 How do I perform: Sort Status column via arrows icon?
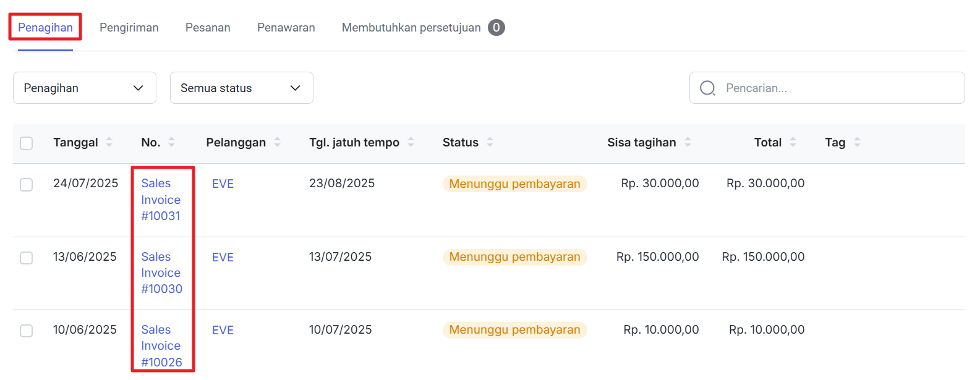pos(490,142)
